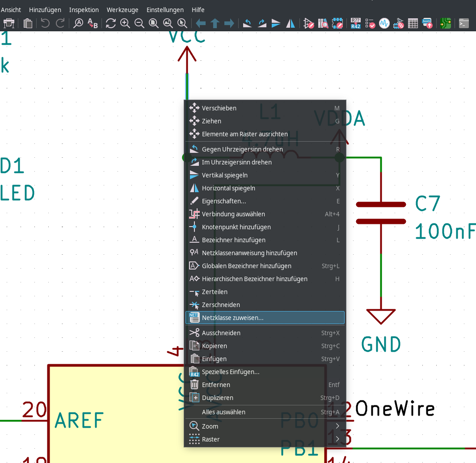
Task: Click the mirror horizontally toolbar icon
Action: pyautogui.click(x=291, y=23)
